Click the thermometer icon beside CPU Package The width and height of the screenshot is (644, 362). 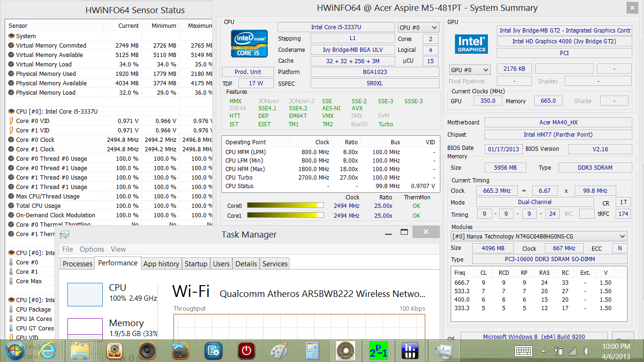(x=11, y=309)
